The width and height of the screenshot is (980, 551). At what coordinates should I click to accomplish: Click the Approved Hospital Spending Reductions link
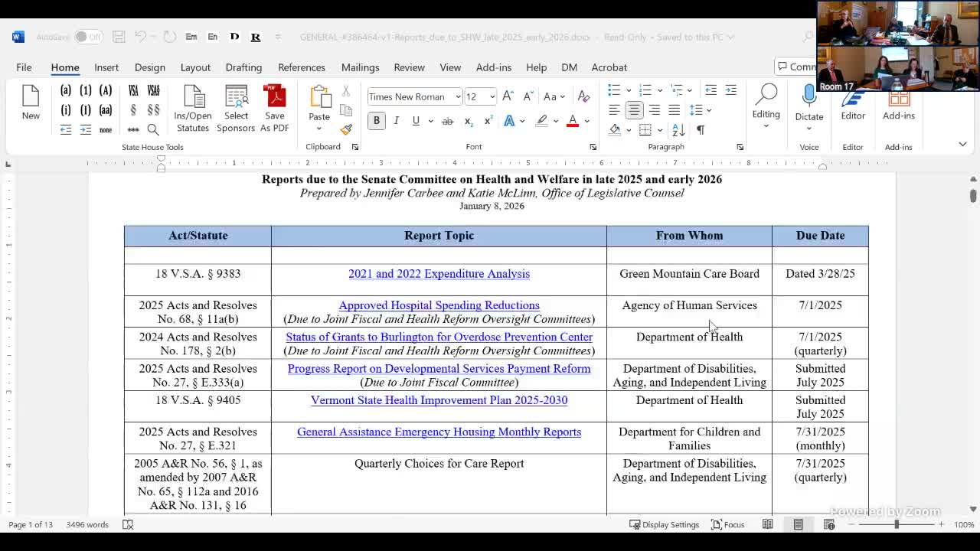click(x=439, y=305)
